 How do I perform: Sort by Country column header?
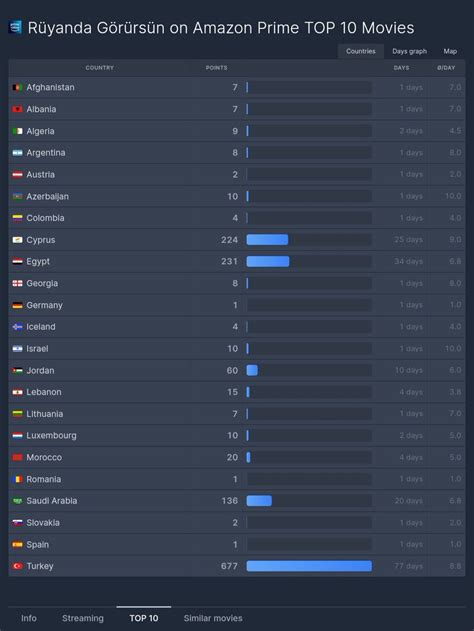click(x=99, y=68)
